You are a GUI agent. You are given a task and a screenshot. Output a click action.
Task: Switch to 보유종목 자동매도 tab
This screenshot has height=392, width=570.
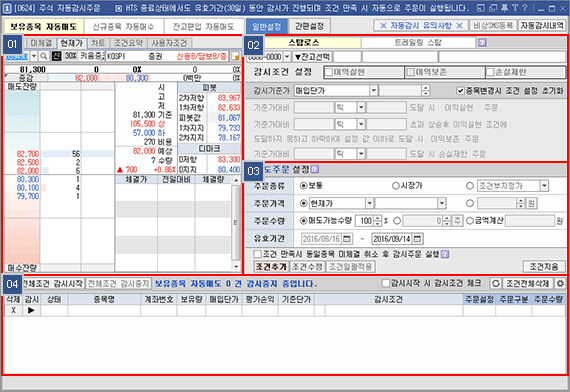click(44, 26)
